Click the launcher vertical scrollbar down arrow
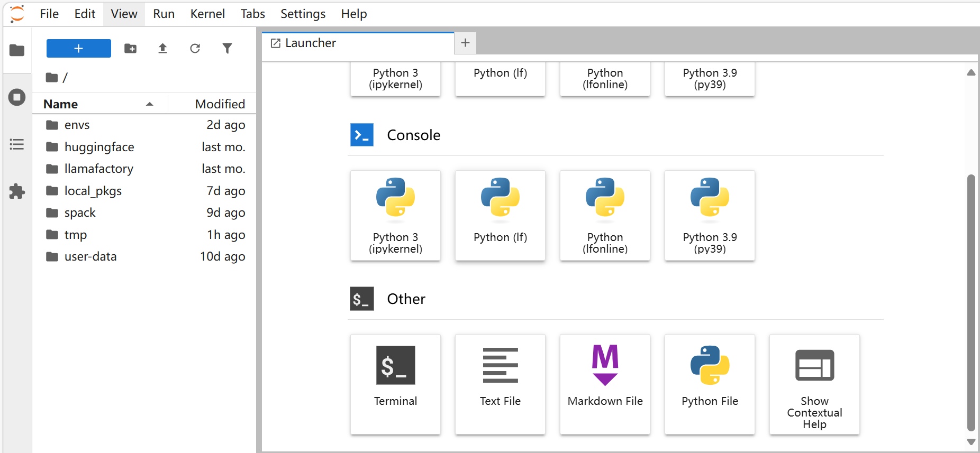The height and width of the screenshot is (453, 980). click(x=970, y=441)
